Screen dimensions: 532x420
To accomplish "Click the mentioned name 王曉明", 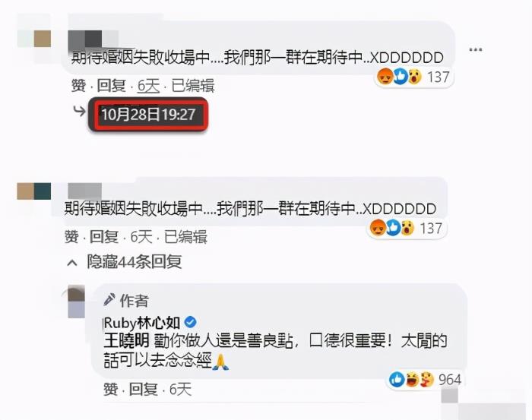I will (126, 341).
